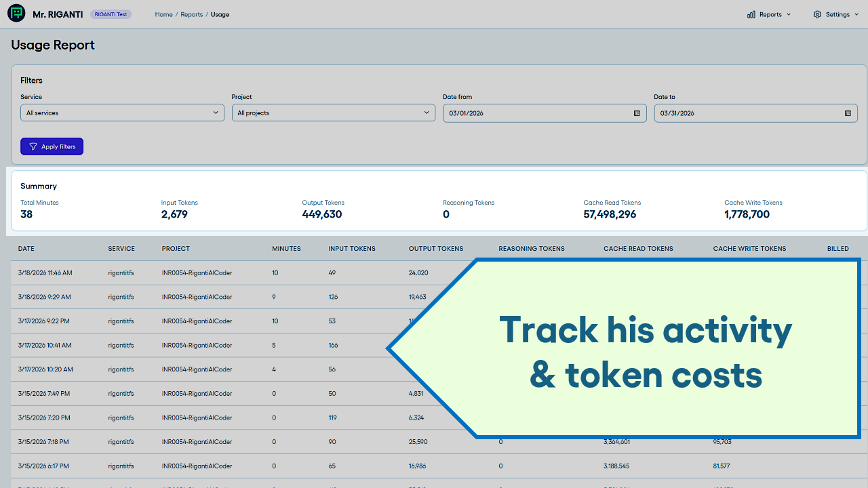Open the INR0054-RigantiAICoder project link
The height and width of the screenshot is (488, 868).
(x=197, y=272)
